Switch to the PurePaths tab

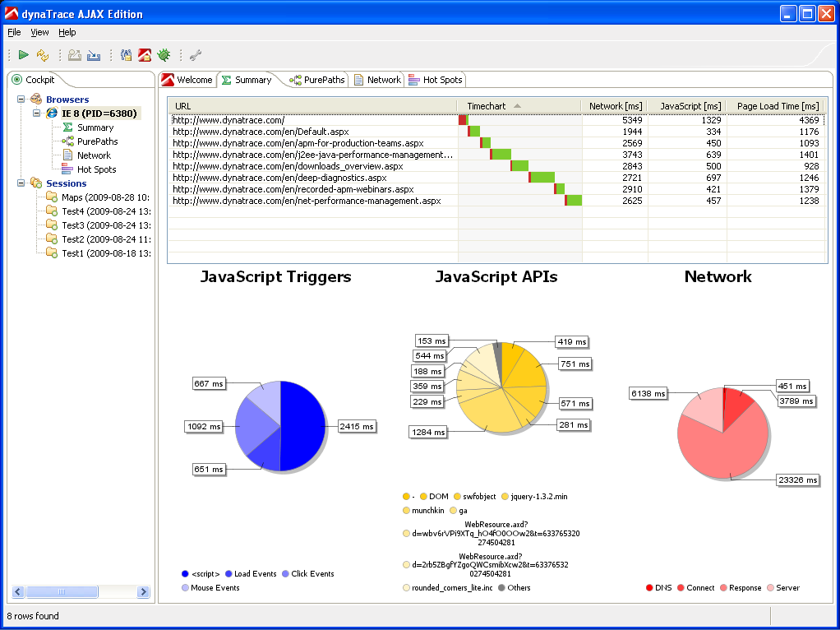click(x=317, y=80)
